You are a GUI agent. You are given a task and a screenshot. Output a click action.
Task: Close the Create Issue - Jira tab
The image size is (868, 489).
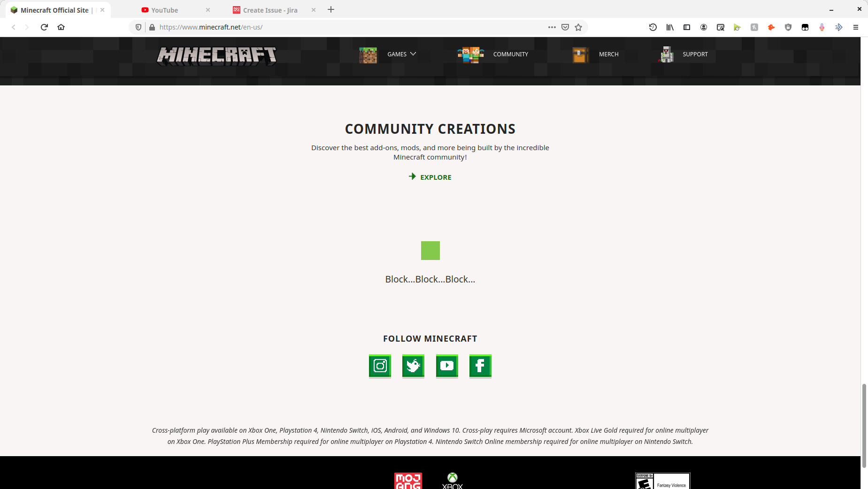pos(314,10)
